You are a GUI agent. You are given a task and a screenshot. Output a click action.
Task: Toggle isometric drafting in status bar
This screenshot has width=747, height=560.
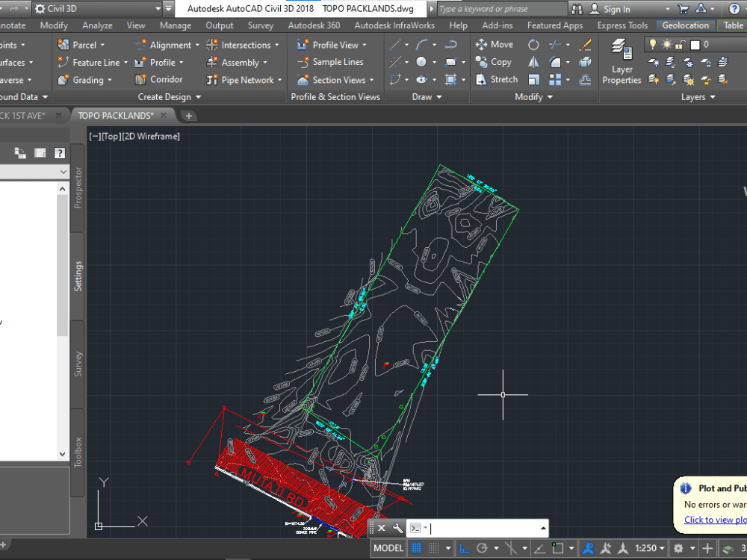[511, 548]
